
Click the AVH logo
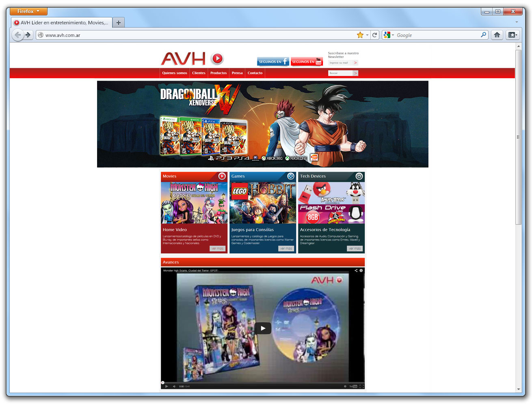[184, 59]
